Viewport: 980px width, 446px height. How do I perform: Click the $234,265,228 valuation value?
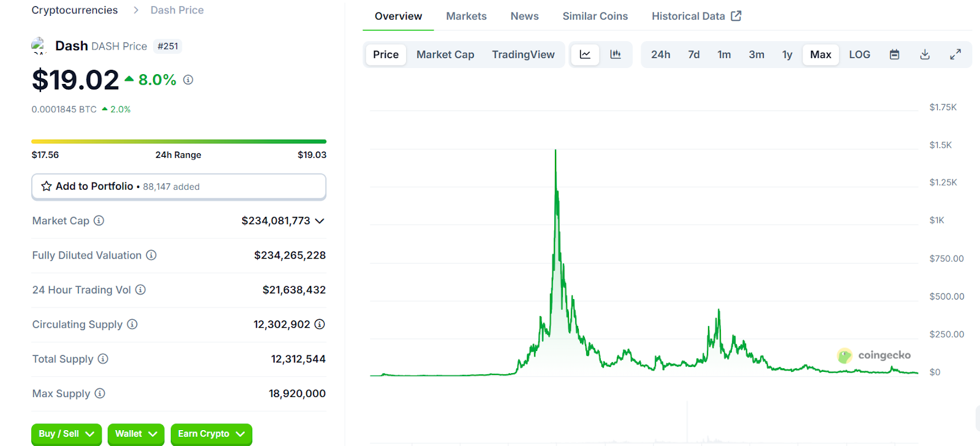click(290, 255)
